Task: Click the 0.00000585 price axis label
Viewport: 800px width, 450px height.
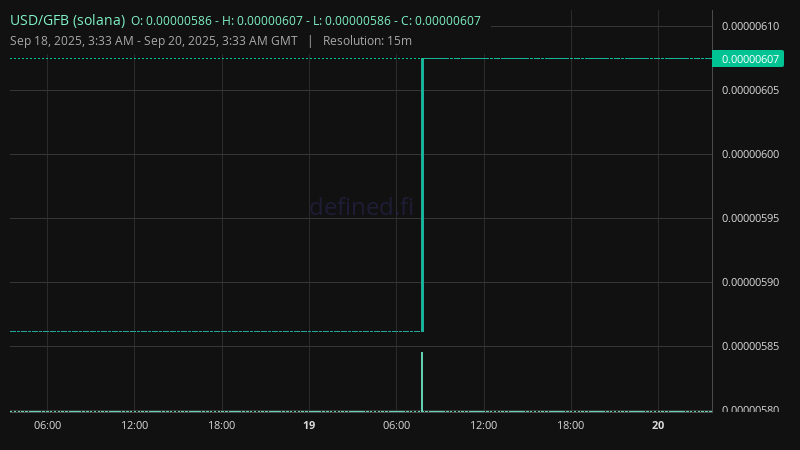Action: 751,346
